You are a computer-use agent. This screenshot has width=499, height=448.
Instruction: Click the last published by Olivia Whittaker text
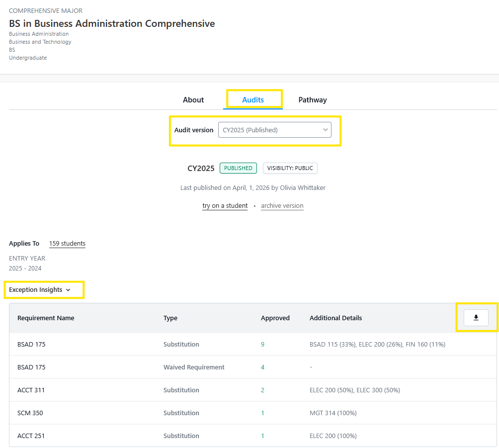click(252, 188)
